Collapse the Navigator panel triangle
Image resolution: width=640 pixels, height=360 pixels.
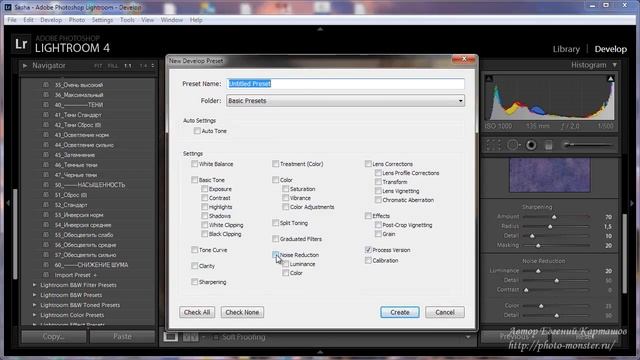(x=25, y=66)
